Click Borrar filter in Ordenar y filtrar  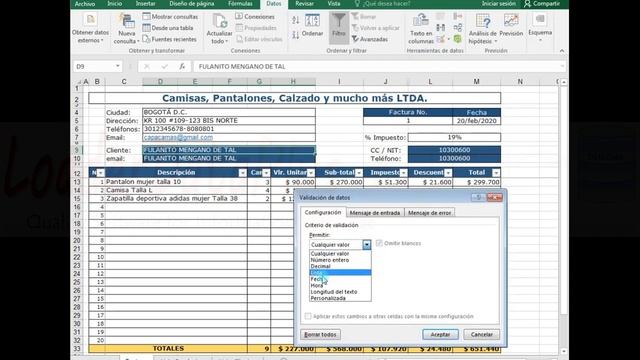[364, 17]
